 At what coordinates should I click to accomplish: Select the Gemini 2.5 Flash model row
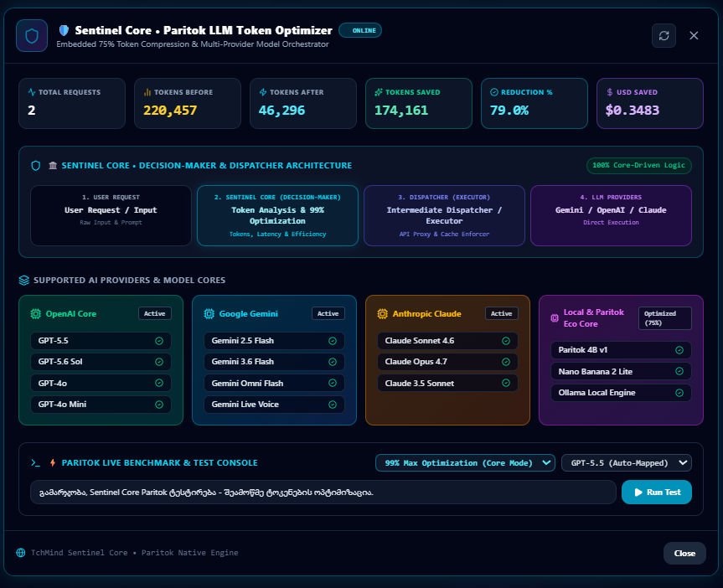pos(274,341)
